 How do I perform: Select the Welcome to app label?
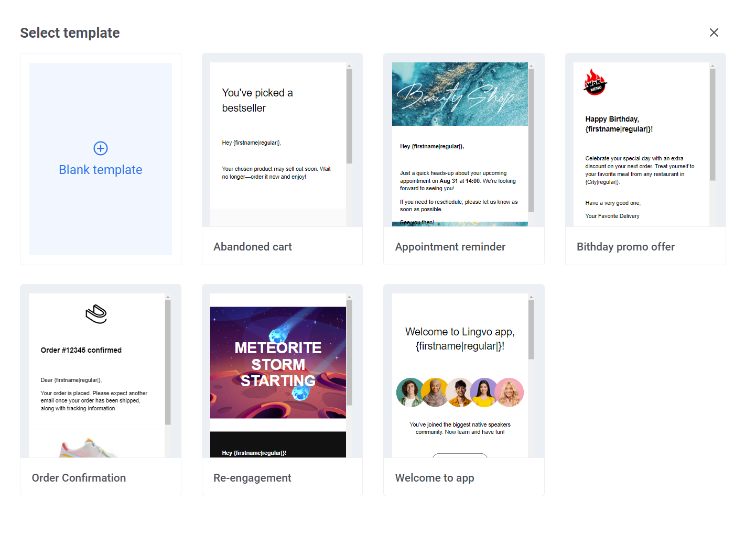(x=435, y=478)
